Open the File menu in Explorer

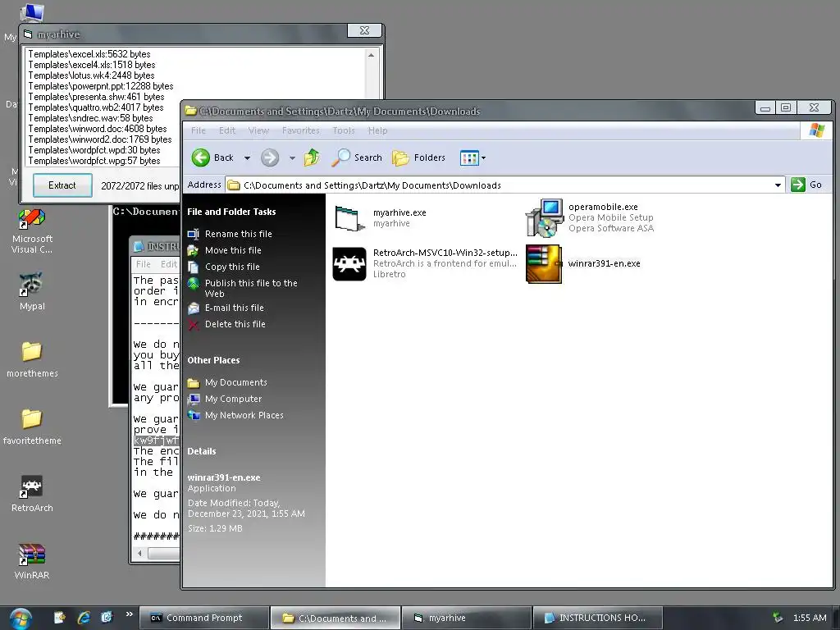(x=199, y=130)
